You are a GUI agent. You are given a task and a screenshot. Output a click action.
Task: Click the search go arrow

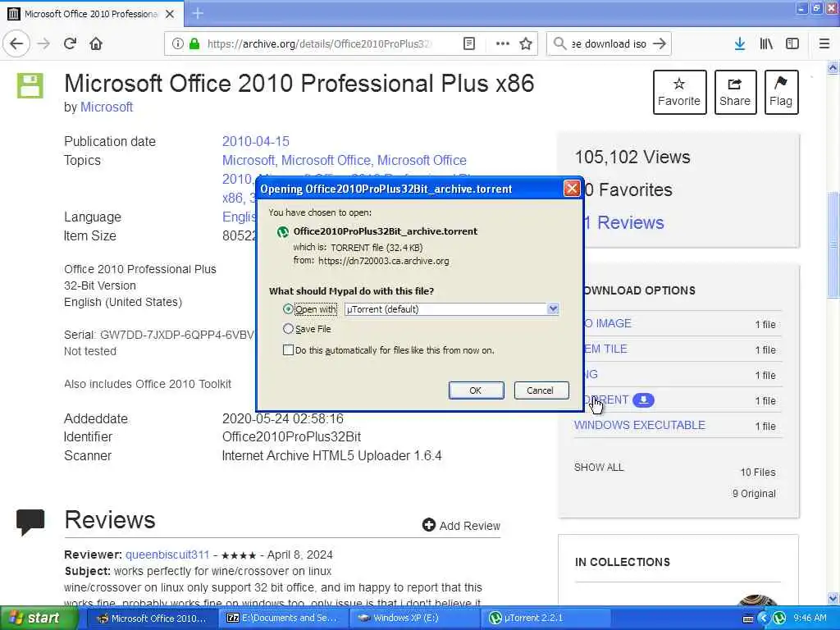tap(660, 43)
